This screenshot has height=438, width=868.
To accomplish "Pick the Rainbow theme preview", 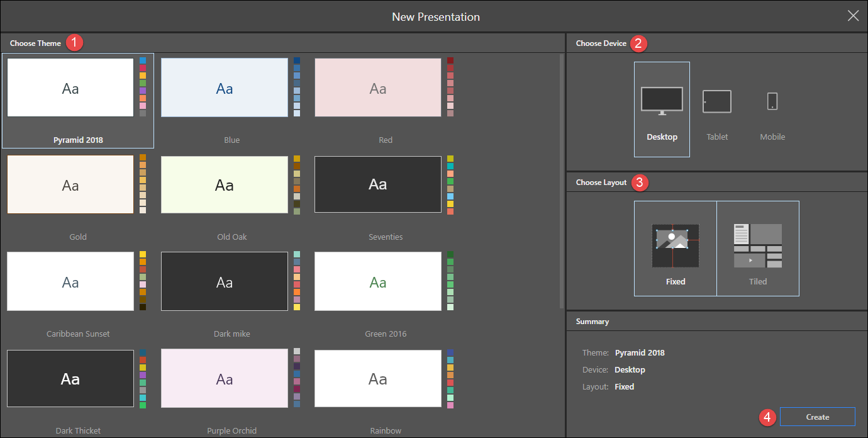I will [377, 378].
